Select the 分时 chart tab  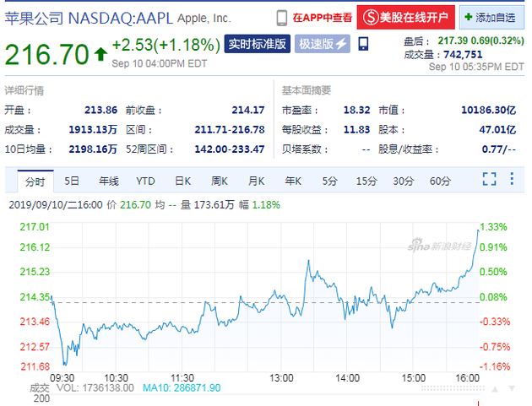pyautogui.click(x=35, y=181)
